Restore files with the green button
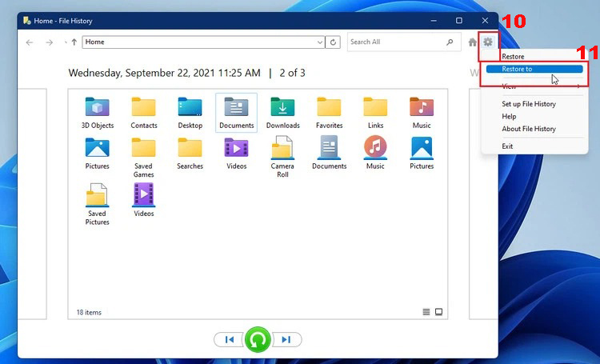Image resolution: width=600 pixels, height=364 pixels. coord(258,339)
